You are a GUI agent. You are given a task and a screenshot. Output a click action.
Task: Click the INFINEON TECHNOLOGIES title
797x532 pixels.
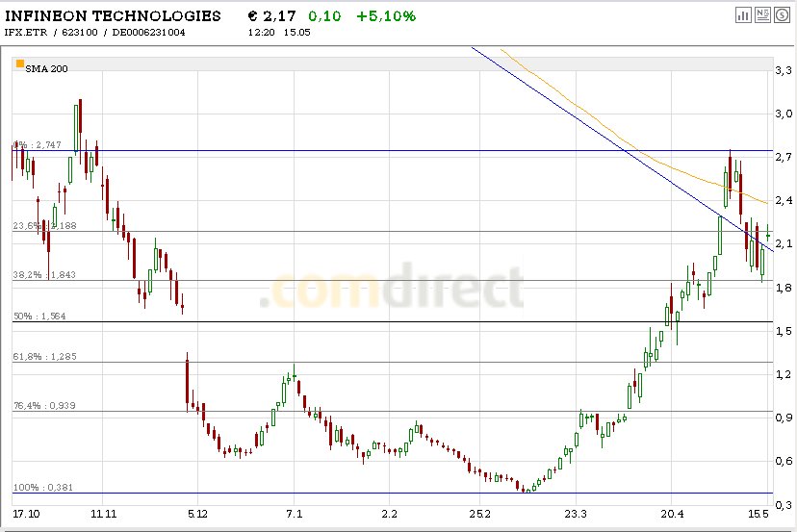click(x=113, y=15)
